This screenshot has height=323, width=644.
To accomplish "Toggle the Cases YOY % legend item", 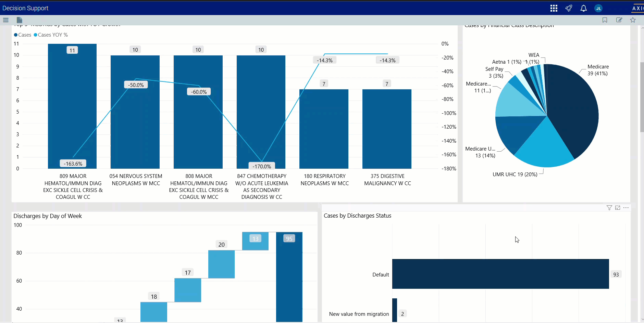I will 51,35.
